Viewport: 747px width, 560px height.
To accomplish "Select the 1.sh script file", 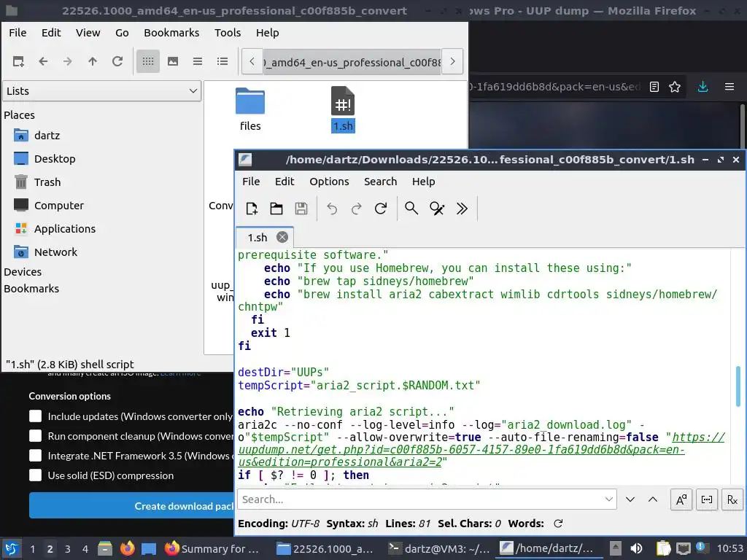I will click(343, 109).
